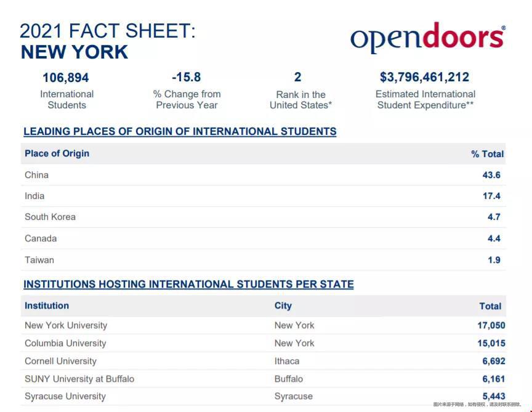The height and width of the screenshot is (412, 532).
Task: Select Cornell University's total 6,692
Action: 494,361
